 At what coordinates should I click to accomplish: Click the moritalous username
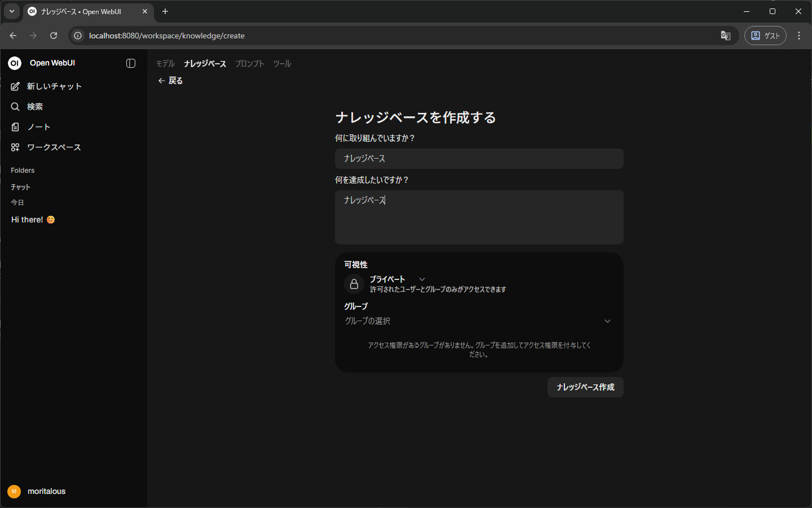pyautogui.click(x=47, y=492)
